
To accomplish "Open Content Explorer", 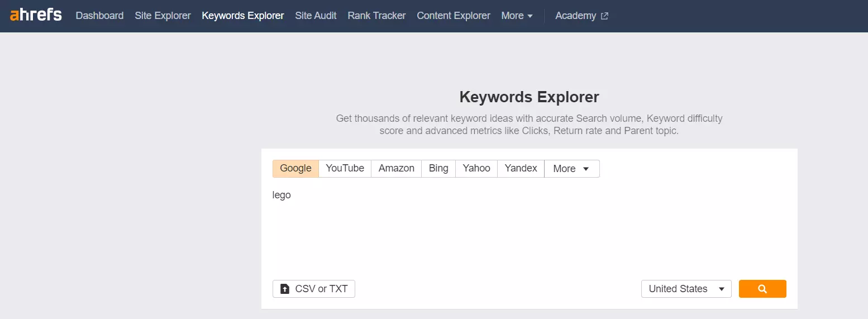I will [454, 16].
